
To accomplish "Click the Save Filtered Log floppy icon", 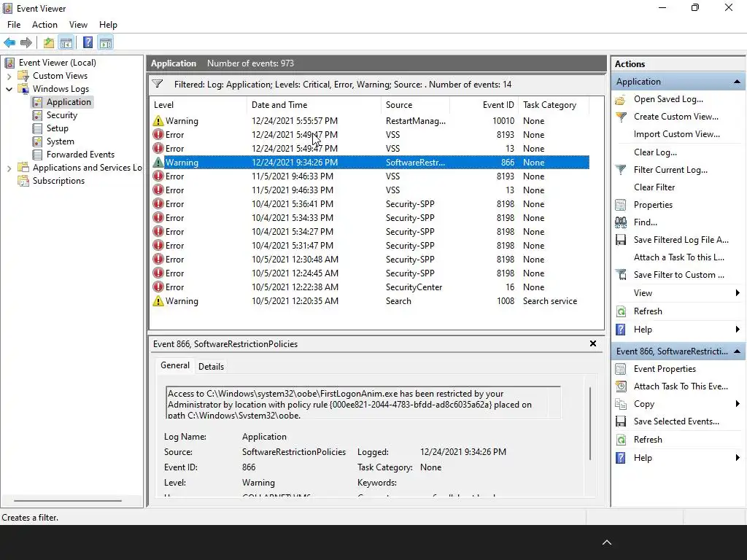I will coord(620,240).
